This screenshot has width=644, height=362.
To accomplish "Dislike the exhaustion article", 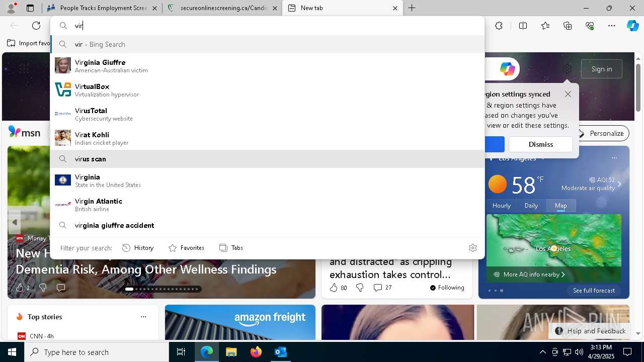I will pyautogui.click(x=360, y=288).
